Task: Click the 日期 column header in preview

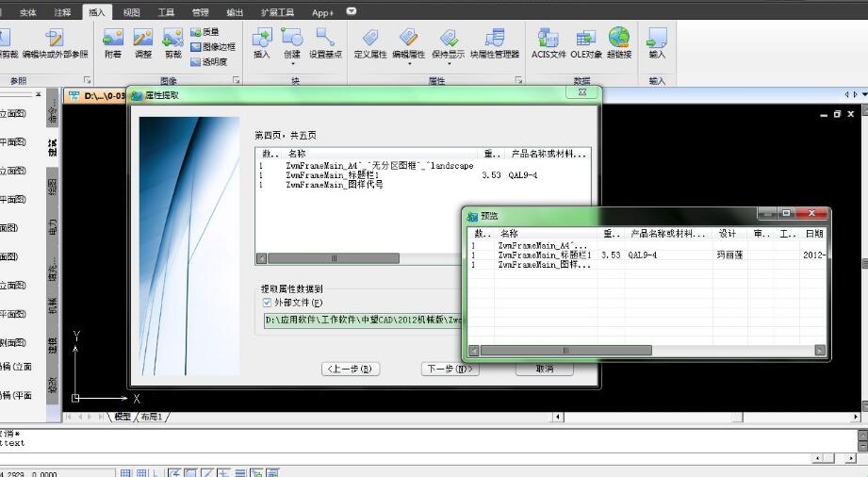Action: 814,234
